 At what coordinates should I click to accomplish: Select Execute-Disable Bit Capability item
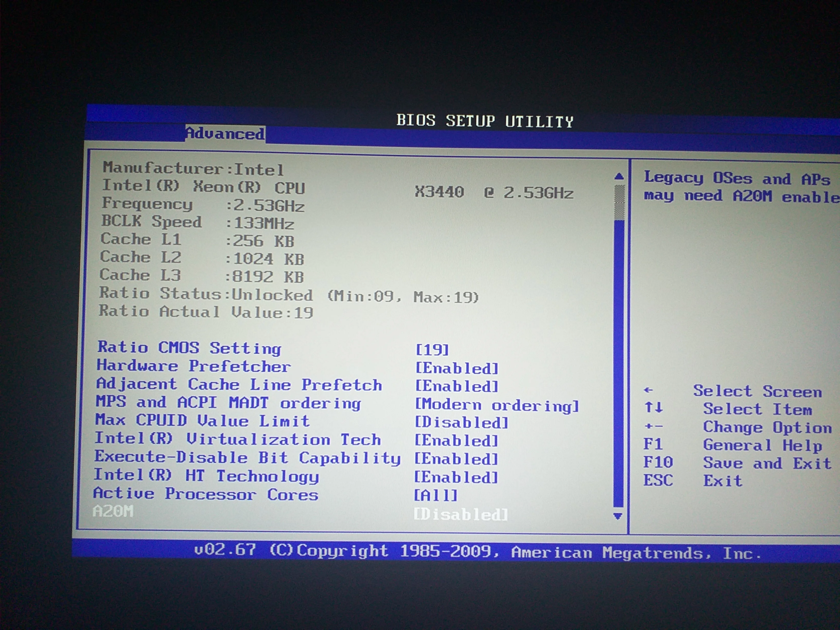tap(247, 458)
